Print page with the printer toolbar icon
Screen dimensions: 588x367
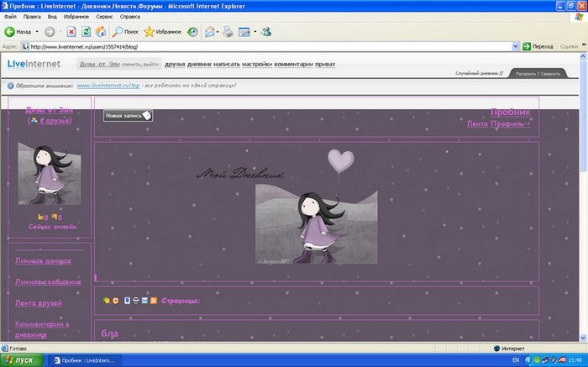tap(228, 32)
